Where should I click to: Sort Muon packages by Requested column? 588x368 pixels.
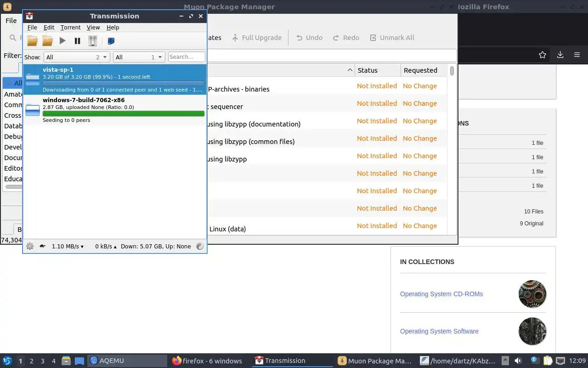pyautogui.click(x=424, y=70)
